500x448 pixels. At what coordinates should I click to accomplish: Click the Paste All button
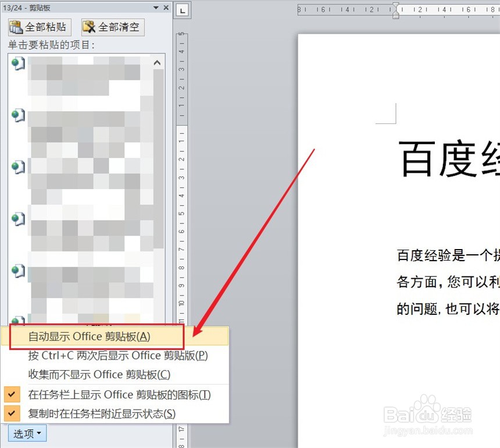[x=40, y=27]
